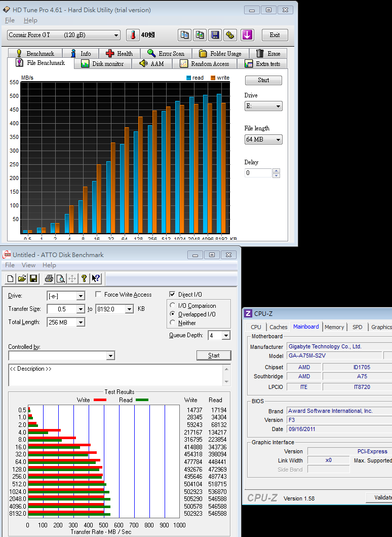The height and width of the screenshot is (537, 392).
Task: Click the ATTO Open folder icon
Action: (x=22, y=278)
